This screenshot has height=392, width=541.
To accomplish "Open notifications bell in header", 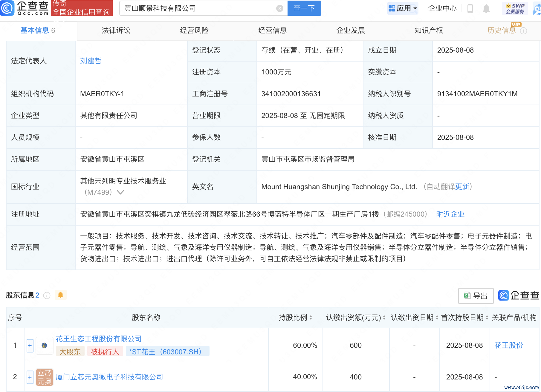I will tap(486, 9).
